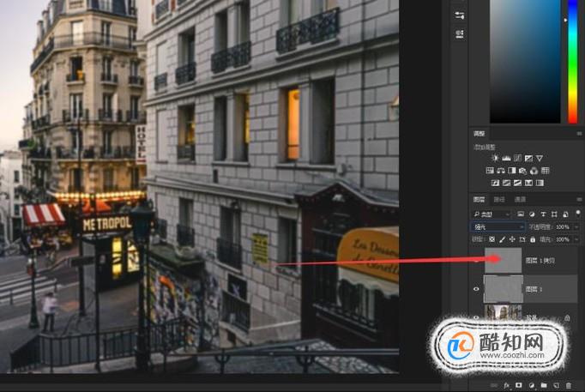Switch to the 路径 tab in Layers panel

click(x=499, y=200)
